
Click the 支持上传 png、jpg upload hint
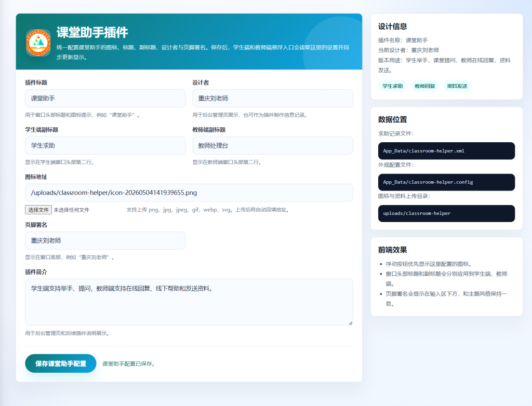208,210
